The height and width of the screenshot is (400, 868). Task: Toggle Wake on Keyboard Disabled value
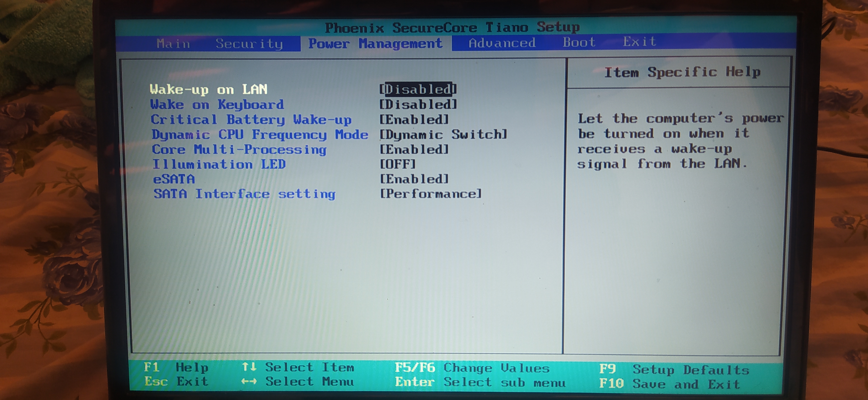pyautogui.click(x=418, y=104)
